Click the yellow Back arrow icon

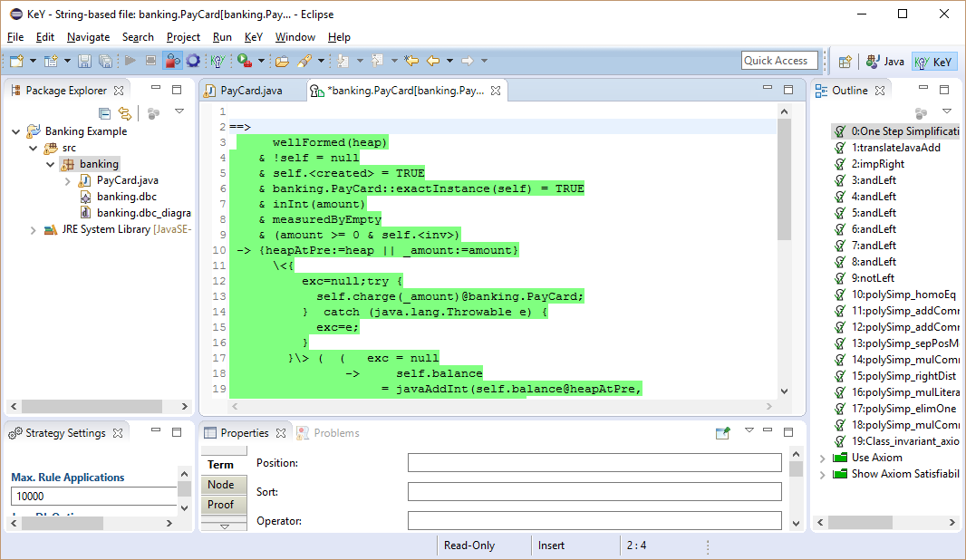[x=433, y=61]
